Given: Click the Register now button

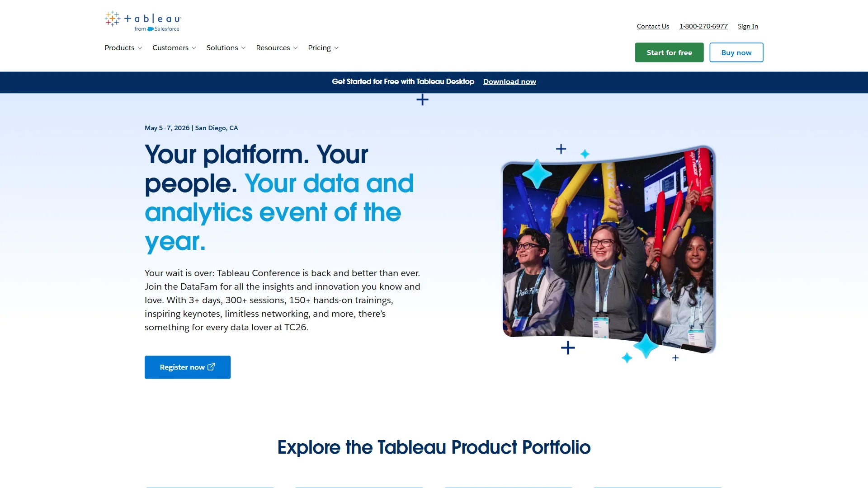Looking at the screenshot, I should tap(188, 367).
